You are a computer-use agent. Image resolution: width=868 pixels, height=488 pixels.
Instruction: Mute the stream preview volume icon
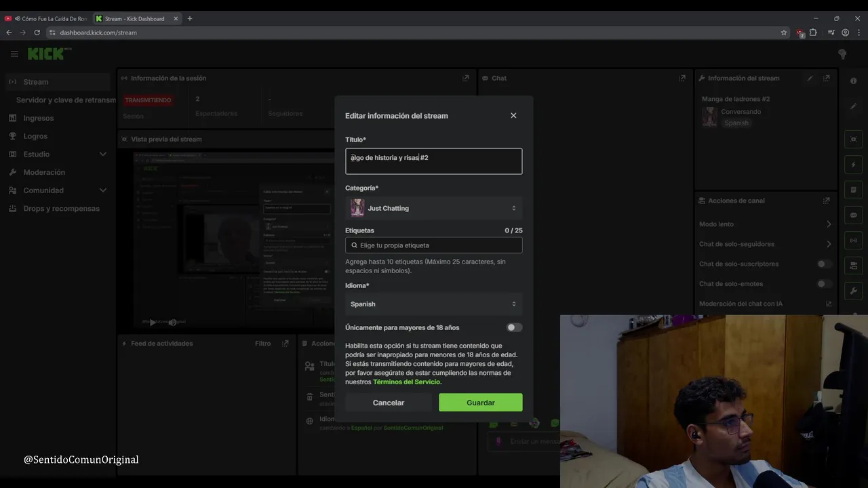tap(172, 323)
